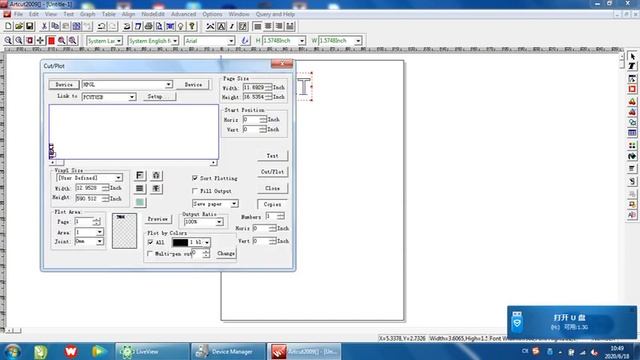Open the Arial font dropdown
Screen dimensions: 640x360
click(231, 41)
